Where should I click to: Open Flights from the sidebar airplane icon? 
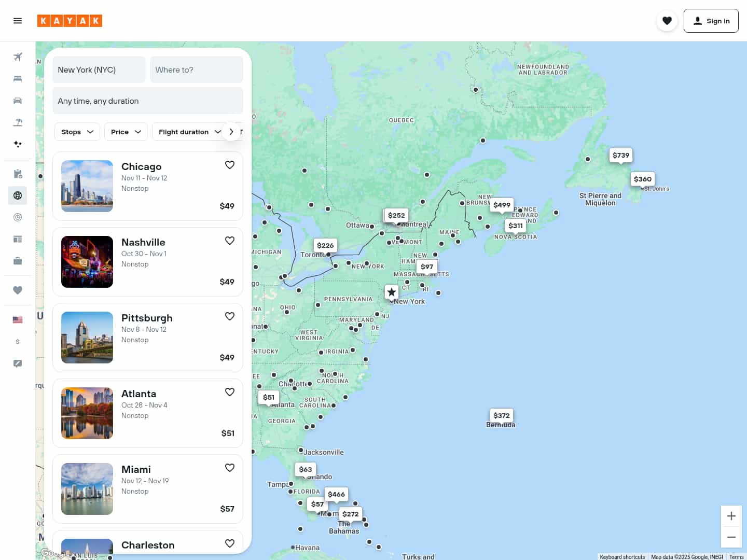point(18,57)
